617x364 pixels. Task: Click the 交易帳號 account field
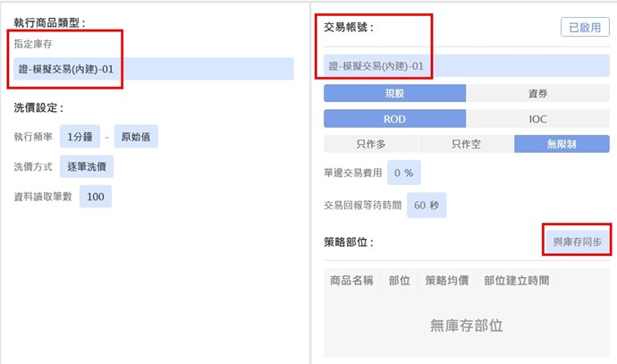[466, 66]
